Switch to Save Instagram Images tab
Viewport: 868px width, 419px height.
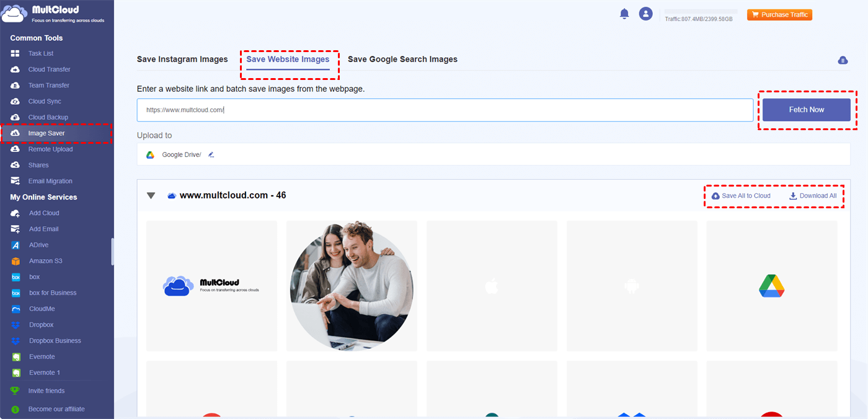click(182, 59)
